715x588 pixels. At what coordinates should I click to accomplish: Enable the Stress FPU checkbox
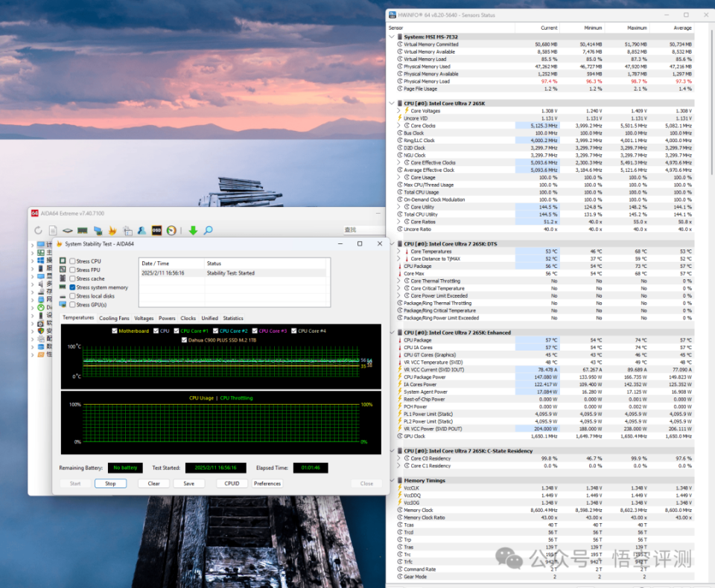(72, 270)
